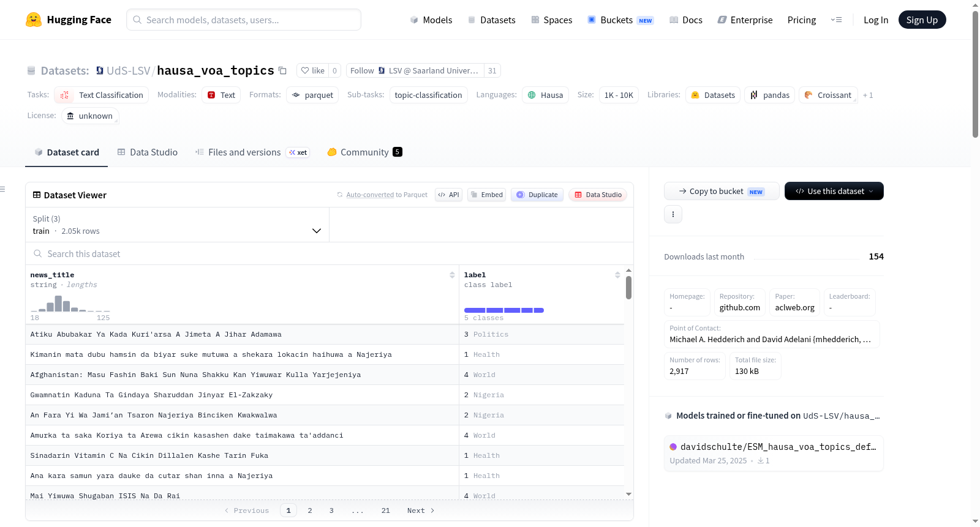This screenshot has height=527, width=980.
Task: Open the Models nav item
Action: click(x=431, y=20)
